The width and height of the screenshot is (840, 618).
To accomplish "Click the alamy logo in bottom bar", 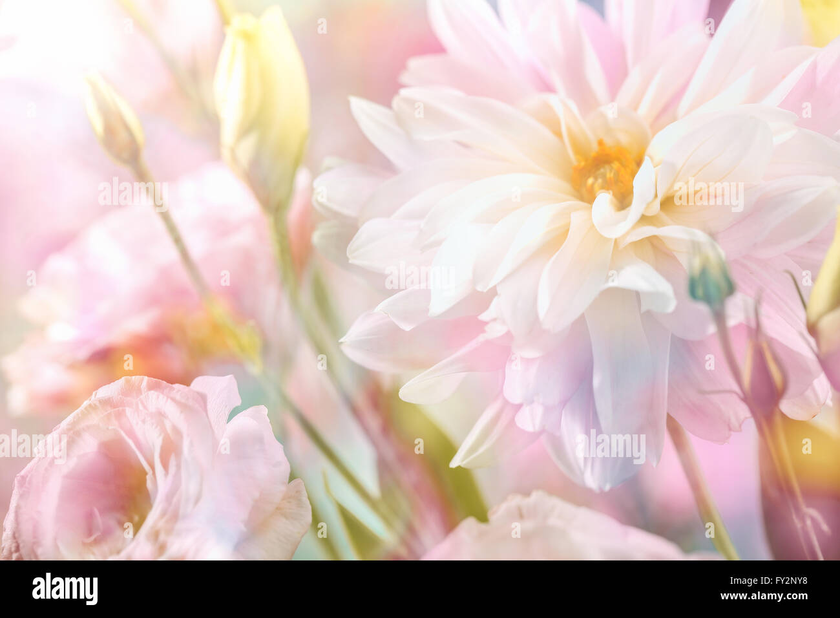I will [x=65, y=589].
